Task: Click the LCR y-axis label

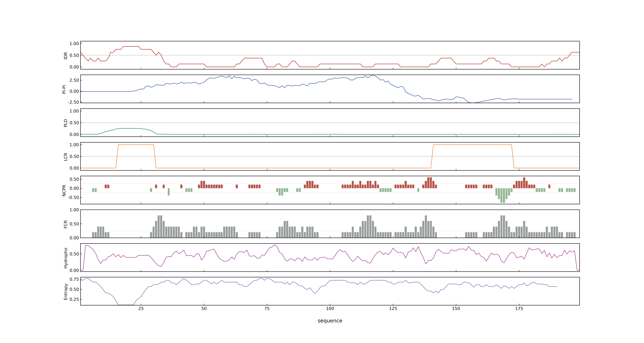Action: click(66, 157)
